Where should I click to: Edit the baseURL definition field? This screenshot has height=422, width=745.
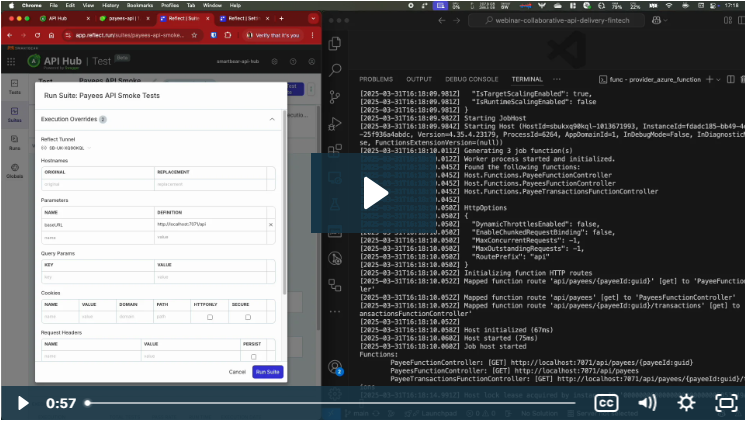[210, 224]
